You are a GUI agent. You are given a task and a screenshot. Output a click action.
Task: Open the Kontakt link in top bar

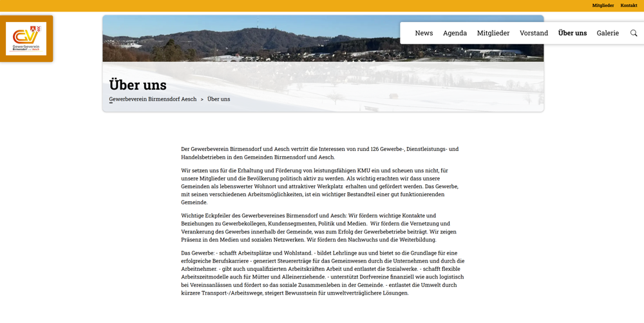click(629, 6)
